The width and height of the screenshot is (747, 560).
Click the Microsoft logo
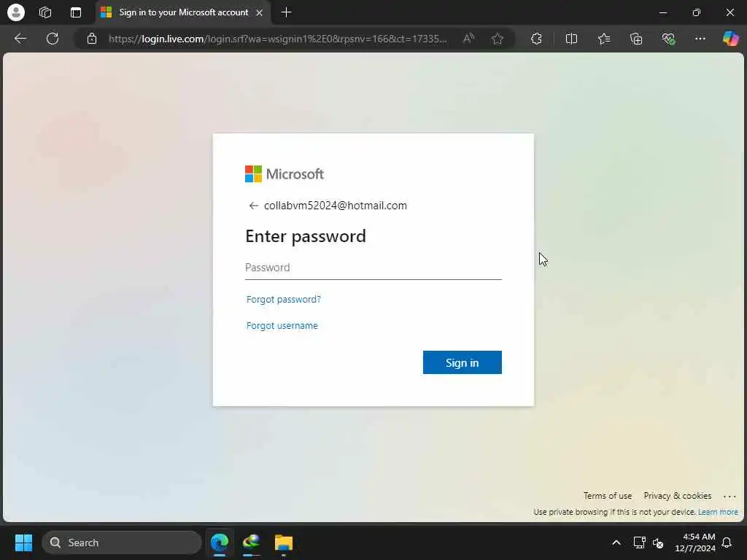coord(285,174)
